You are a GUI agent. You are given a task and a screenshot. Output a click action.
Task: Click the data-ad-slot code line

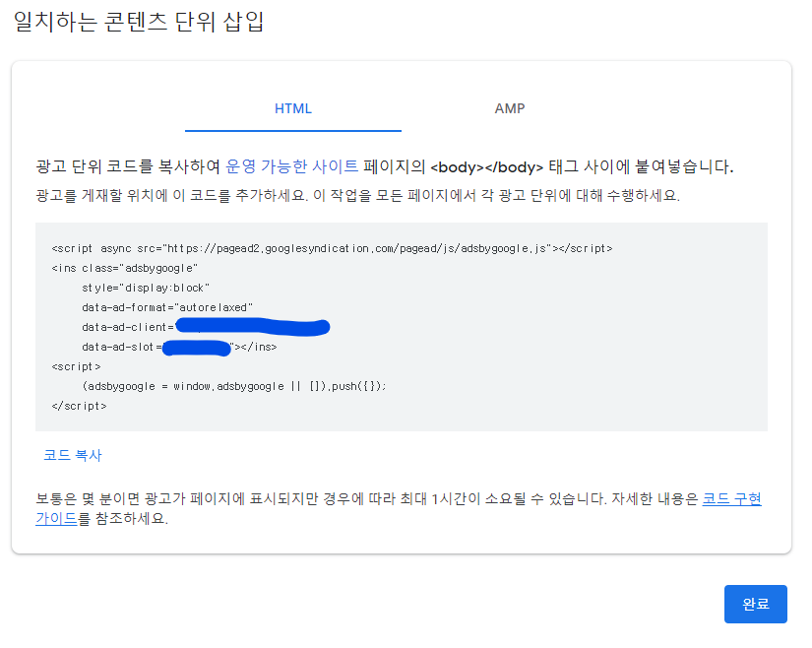(x=179, y=347)
